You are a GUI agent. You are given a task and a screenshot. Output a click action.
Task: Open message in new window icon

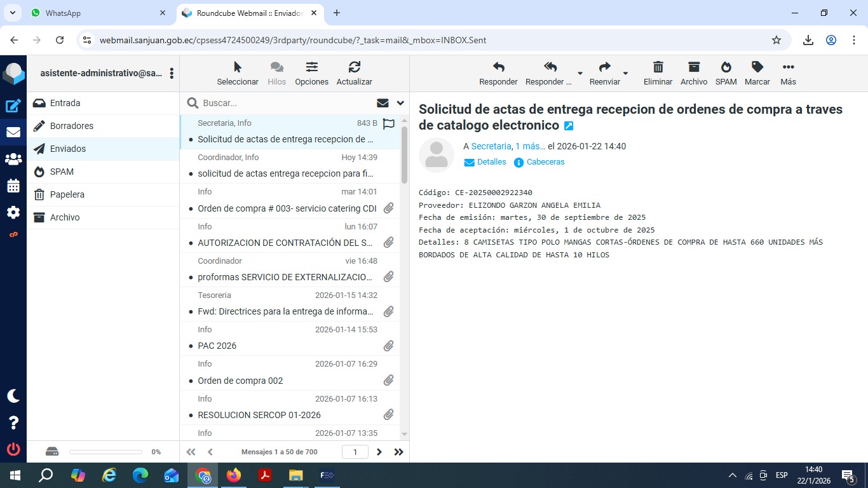pos(569,126)
